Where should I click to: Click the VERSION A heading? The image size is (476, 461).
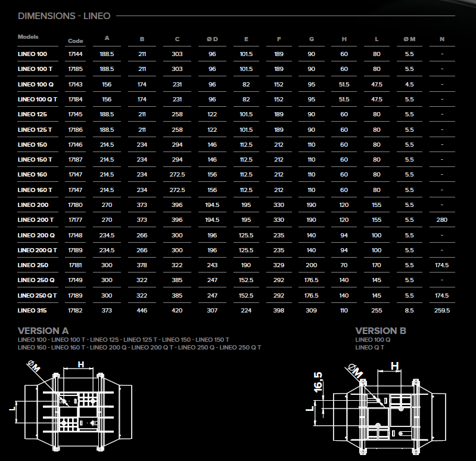pyautogui.click(x=43, y=330)
